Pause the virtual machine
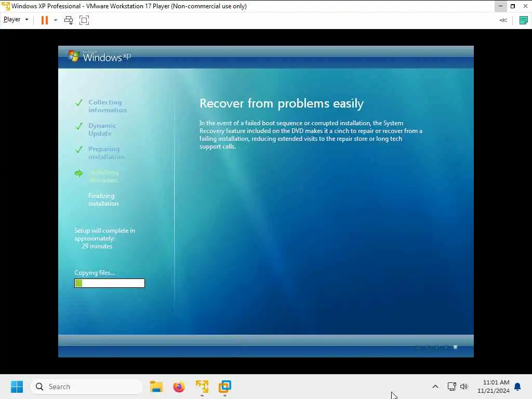532x399 pixels. click(45, 20)
